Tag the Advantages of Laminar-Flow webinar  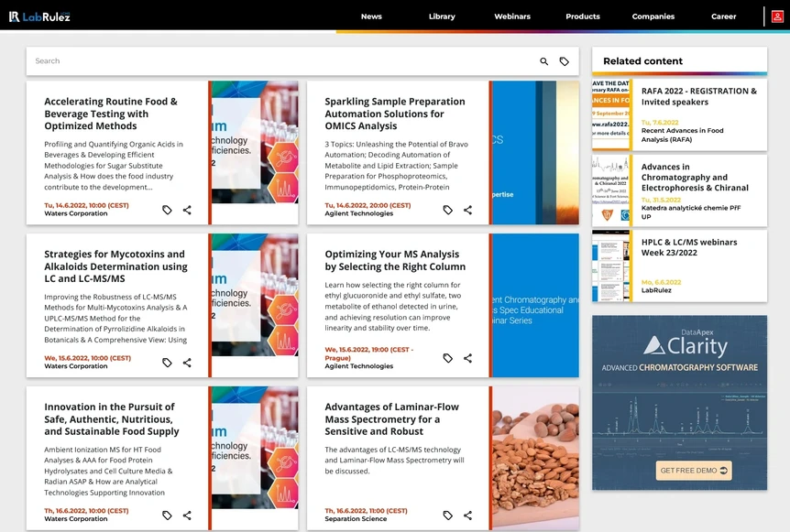coord(447,515)
